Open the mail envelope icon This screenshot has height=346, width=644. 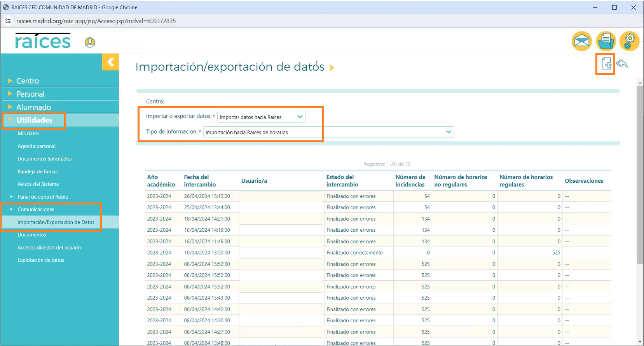click(x=581, y=41)
